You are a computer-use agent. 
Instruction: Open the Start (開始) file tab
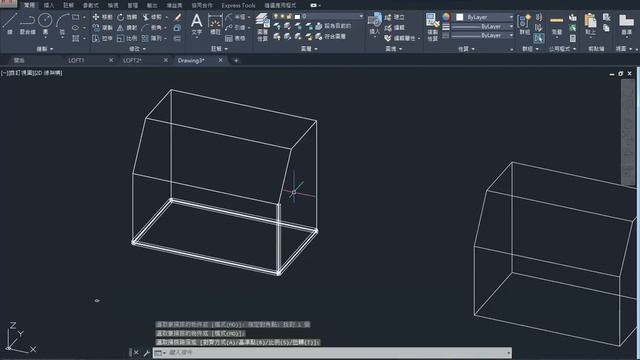[19, 60]
